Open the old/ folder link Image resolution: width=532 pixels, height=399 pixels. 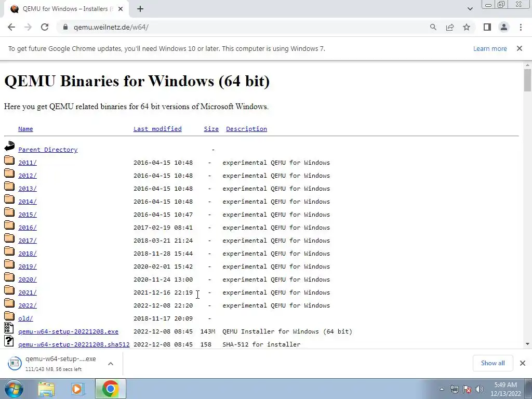click(25, 318)
